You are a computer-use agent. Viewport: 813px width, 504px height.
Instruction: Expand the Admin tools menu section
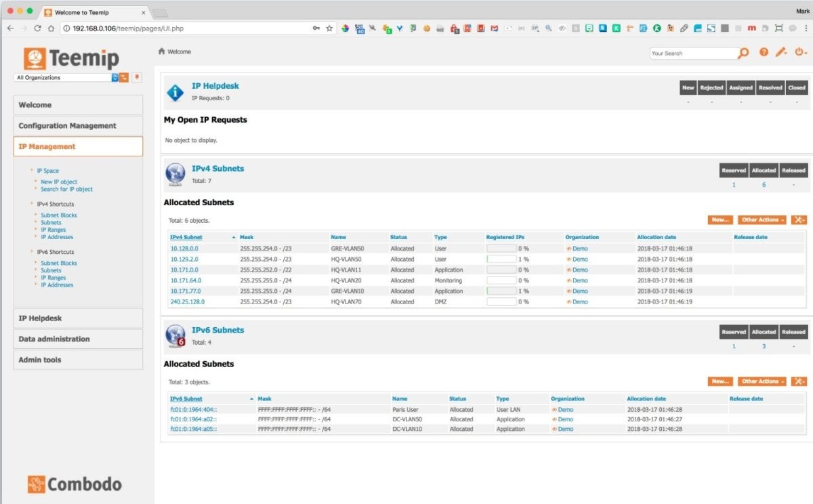click(x=78, y=360)
